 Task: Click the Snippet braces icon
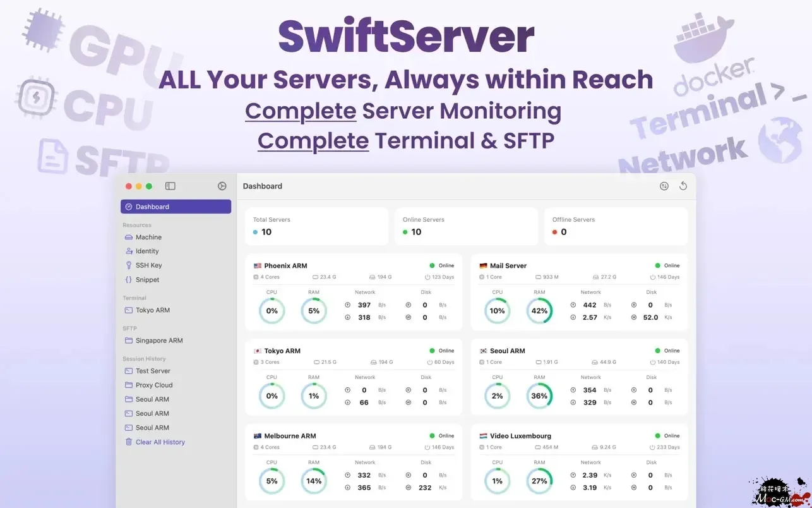click(129, 279)
